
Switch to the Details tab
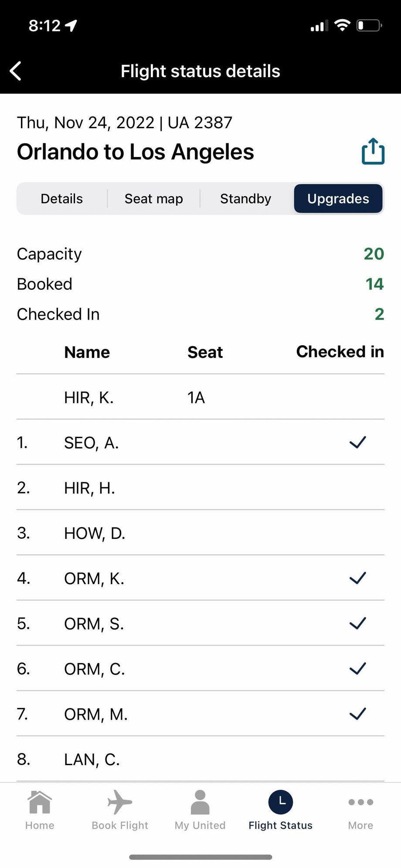point(62,198)
